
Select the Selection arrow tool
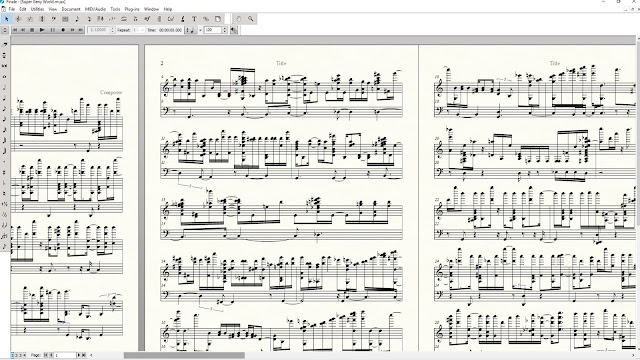(7, 19)
